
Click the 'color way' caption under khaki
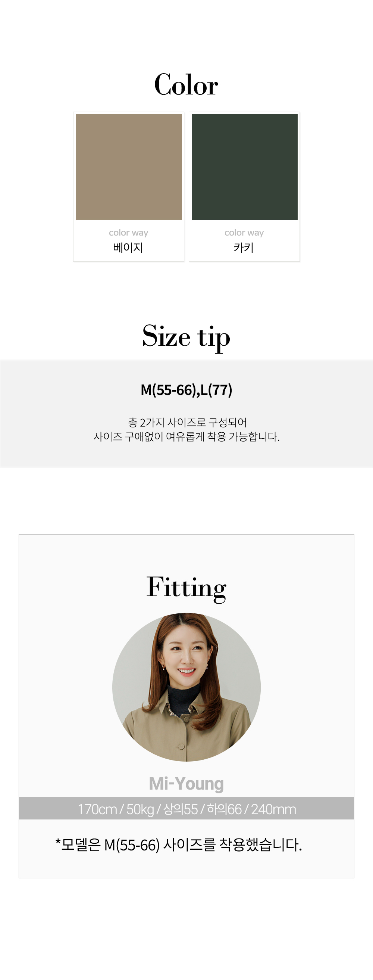(x=244, y=233)
